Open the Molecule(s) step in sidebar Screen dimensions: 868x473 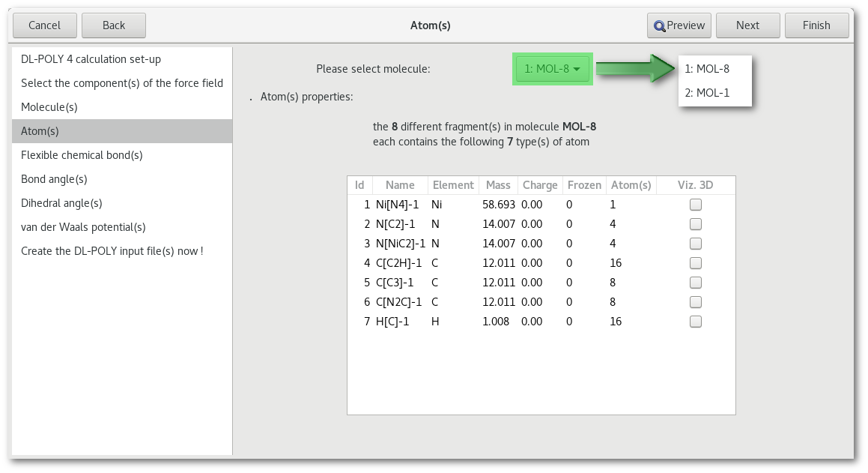(49, 107)
